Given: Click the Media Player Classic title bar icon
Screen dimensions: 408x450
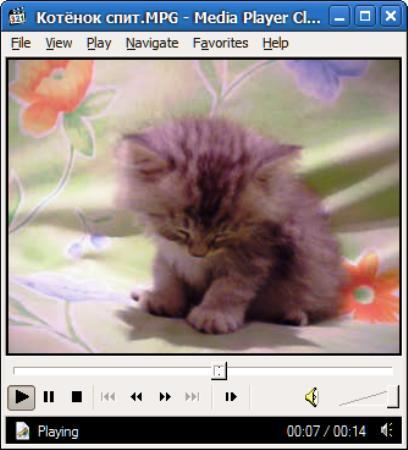Looking at the screenshot, I should coord(17,16).
